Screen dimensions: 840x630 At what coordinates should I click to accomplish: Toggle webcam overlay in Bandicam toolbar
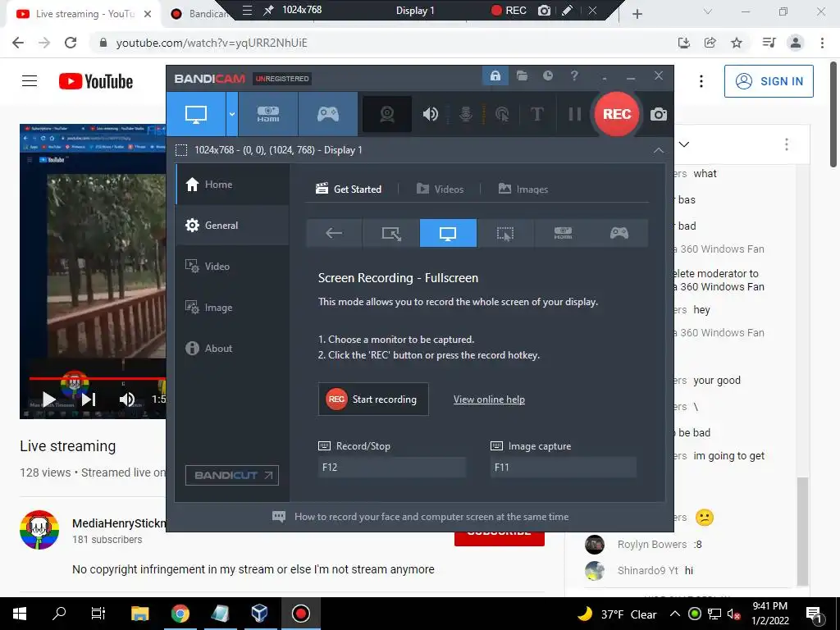coord(387,114)
